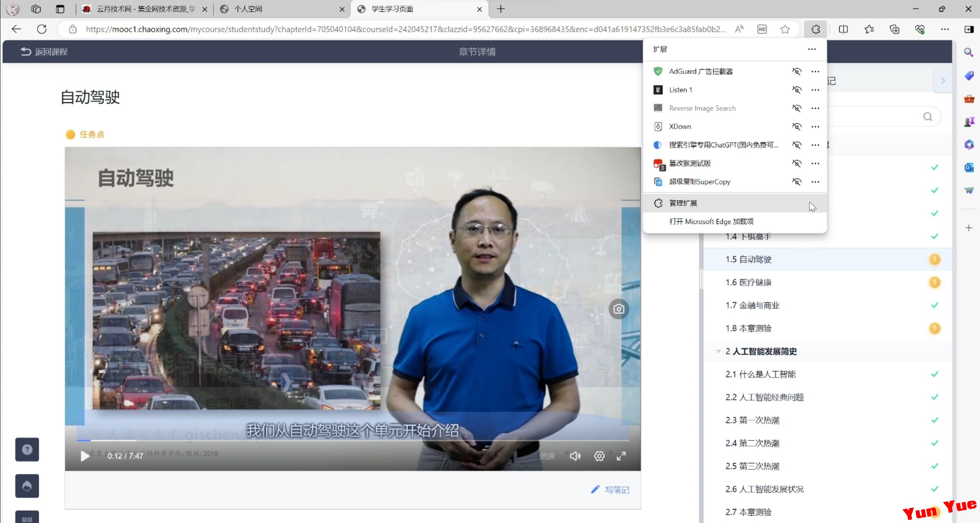Mute the video volume icon

(x=575, y=456)
